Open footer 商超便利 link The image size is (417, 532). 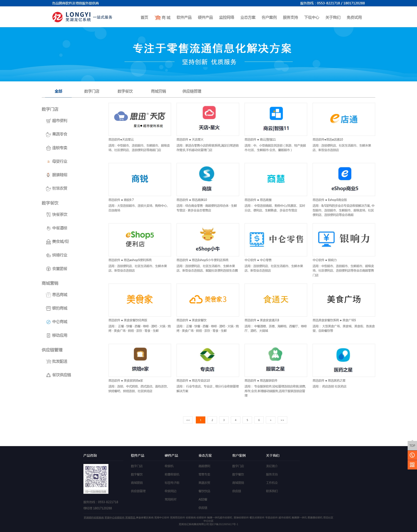[x=204, y=466]
